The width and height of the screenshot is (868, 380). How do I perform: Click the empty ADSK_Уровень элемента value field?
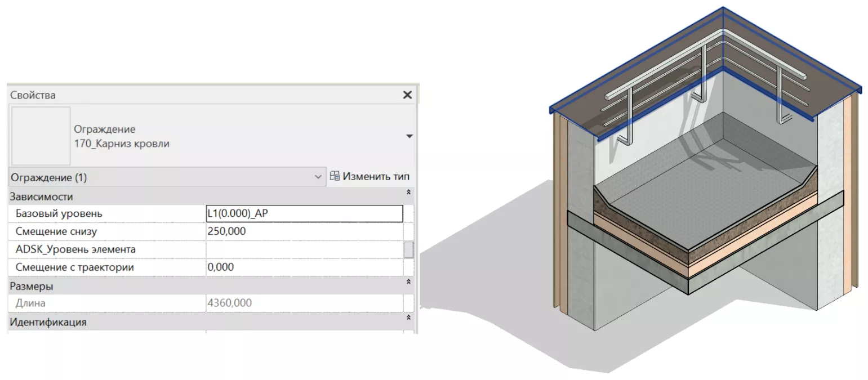304,249
